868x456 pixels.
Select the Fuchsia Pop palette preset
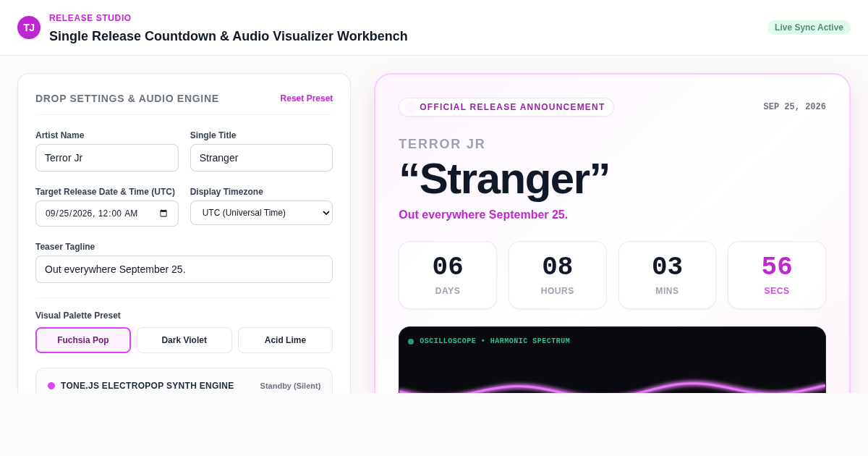(x=83, y=340)
